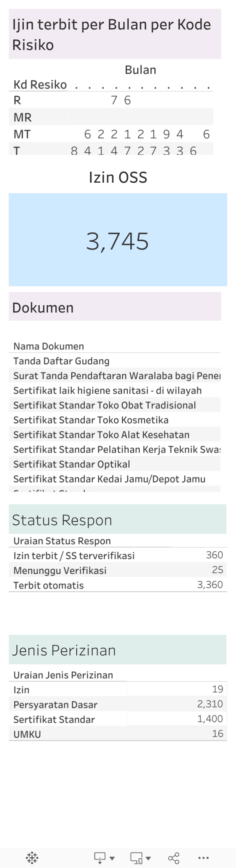Click the Kd Resiko header label
Screen dimensions: 236x868
click(40, 85)
